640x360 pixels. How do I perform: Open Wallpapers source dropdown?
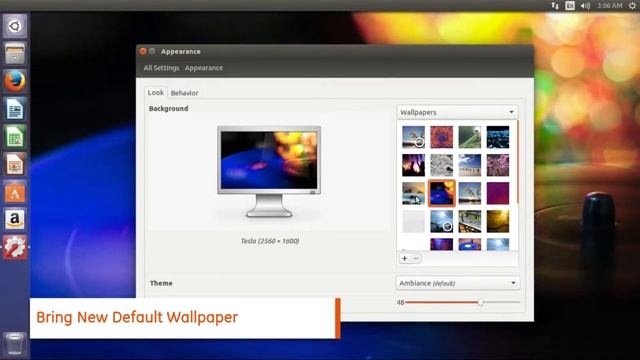(457, 112)
